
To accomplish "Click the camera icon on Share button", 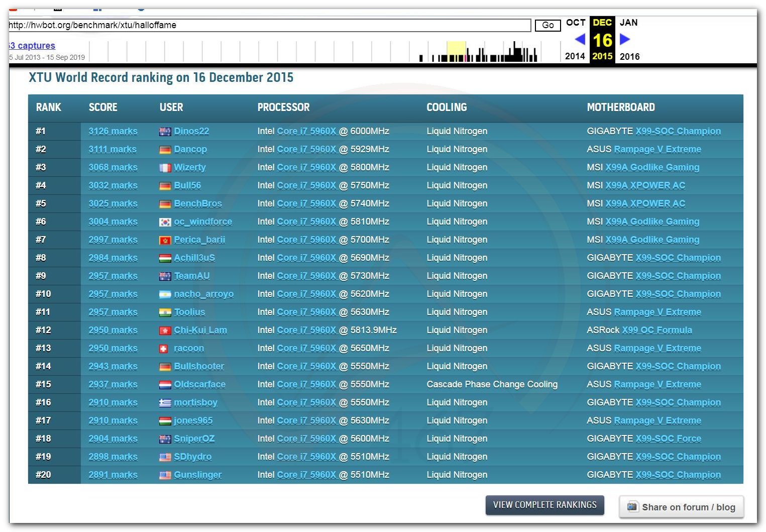I will (x=632, y=506).
